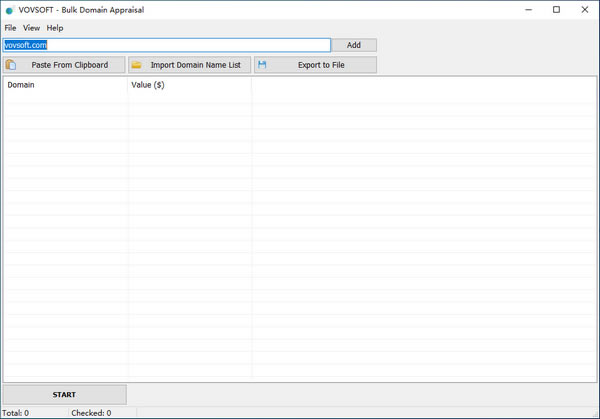
Task: Maximize the Bulk Domain Appraisal window
Action: pyautogui.click(x=556, y=10)
